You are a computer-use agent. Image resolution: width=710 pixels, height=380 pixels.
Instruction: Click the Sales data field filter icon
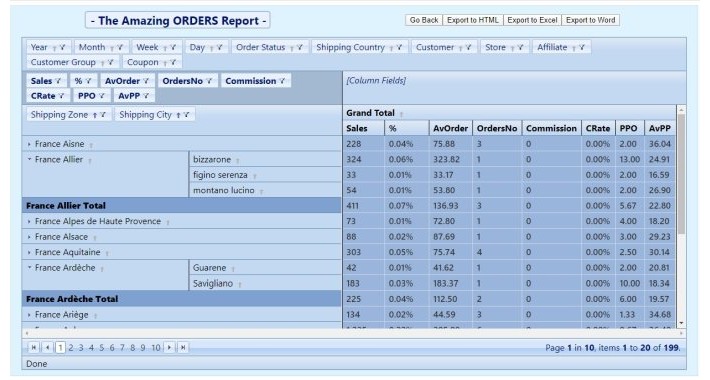tap(58, 81)
